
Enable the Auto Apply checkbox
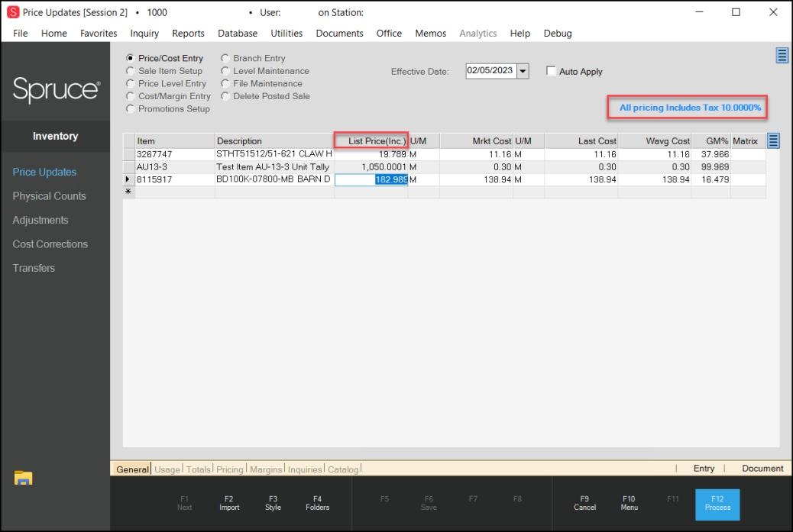point(551,71)
